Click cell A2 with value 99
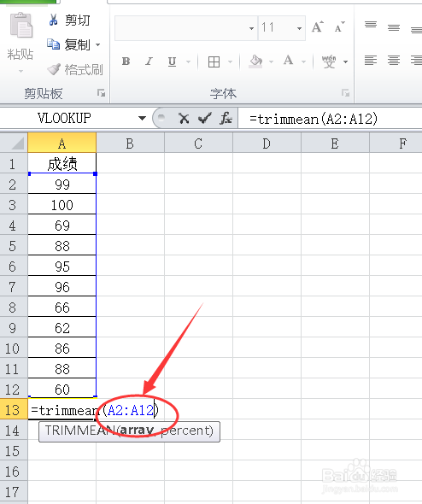The width and height of the screenshot is (422, 504). click(62, 184)
